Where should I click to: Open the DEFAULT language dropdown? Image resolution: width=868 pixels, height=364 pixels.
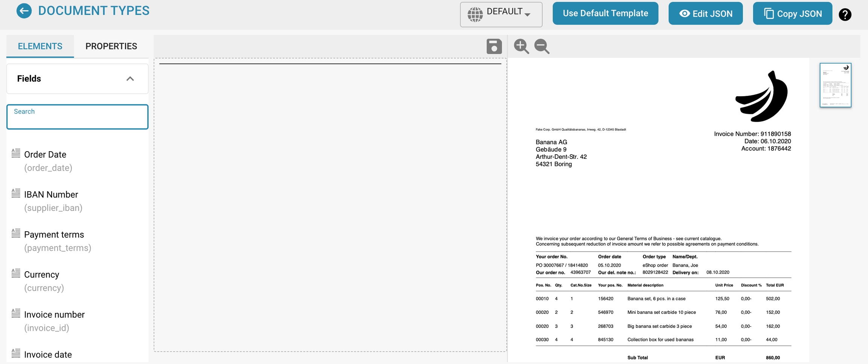coord(501,14)
